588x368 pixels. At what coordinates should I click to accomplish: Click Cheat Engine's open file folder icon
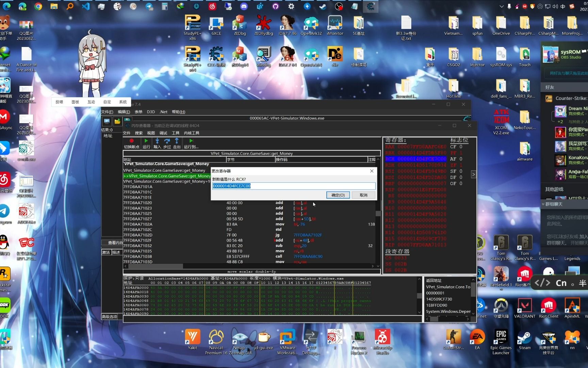point(117,121)
